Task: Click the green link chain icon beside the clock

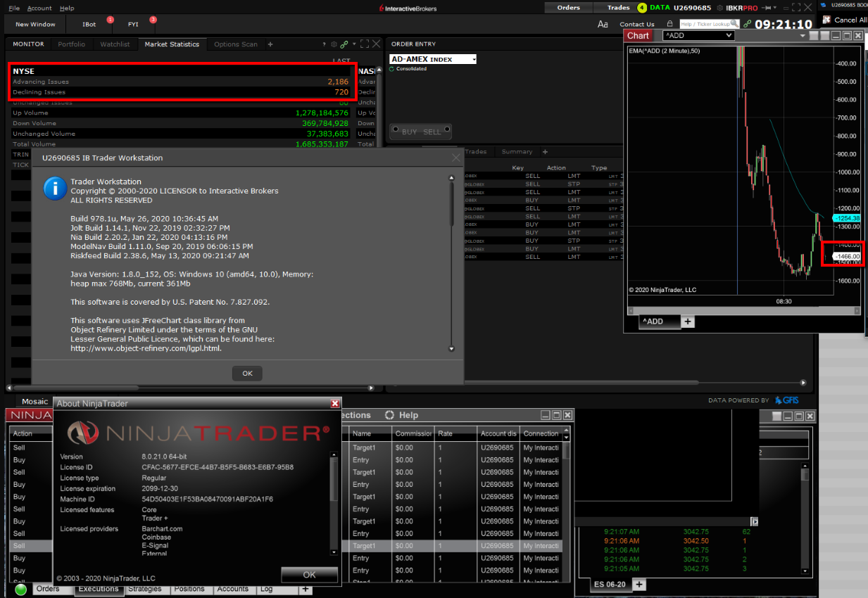Action: (x=746, y=24)
